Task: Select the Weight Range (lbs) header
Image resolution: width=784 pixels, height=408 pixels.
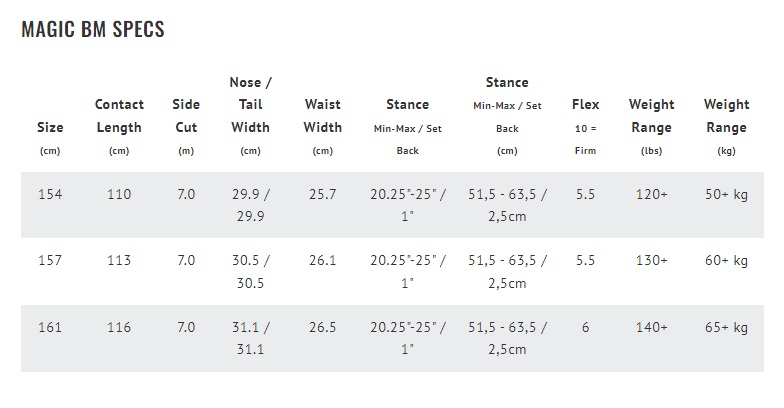Action: (x=652, y=127)
